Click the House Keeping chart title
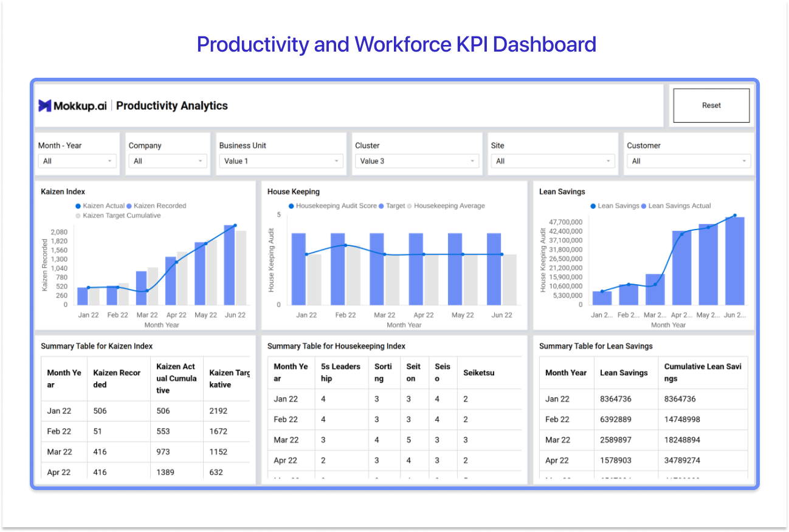The height and width of the screenshot is (532, 789). [x=294, y=192]
